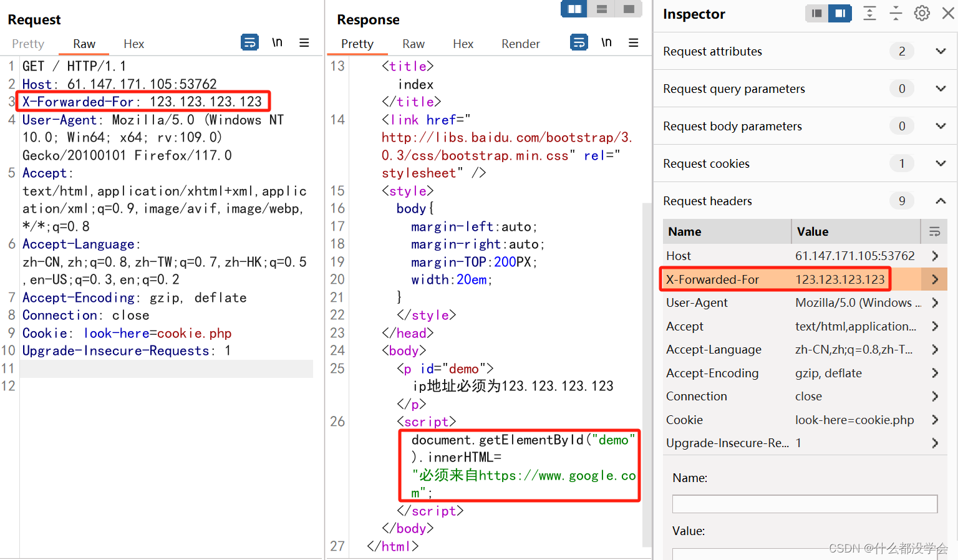The width and height of the screenshot is (958, 560).
Task: Click the header Name input field
Action: point(805,504)
